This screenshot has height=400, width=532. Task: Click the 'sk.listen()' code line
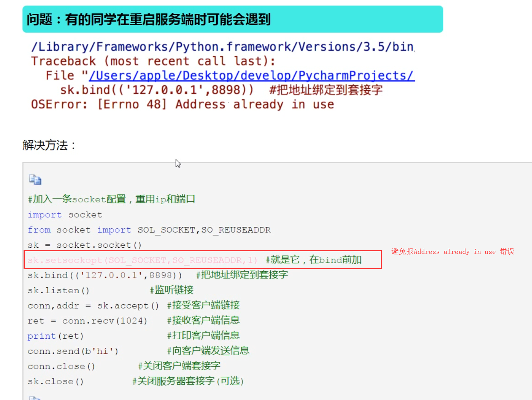pos(59,290)
